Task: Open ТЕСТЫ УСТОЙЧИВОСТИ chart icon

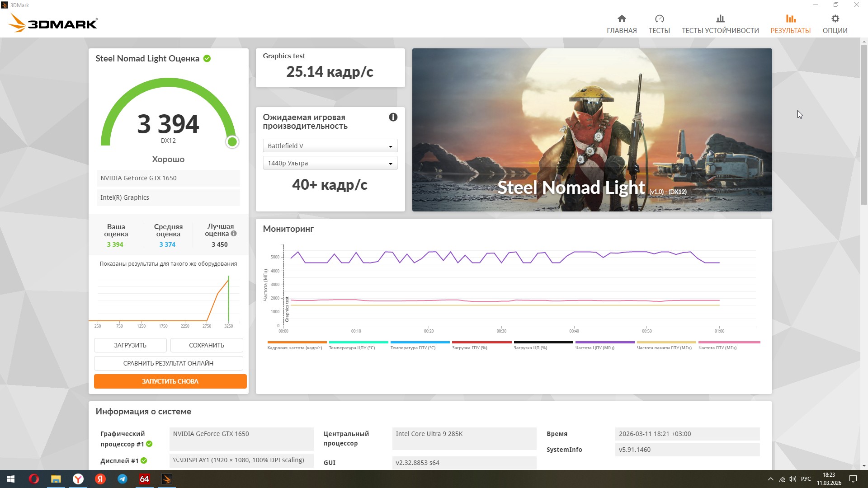Action: tap(720, 19)
